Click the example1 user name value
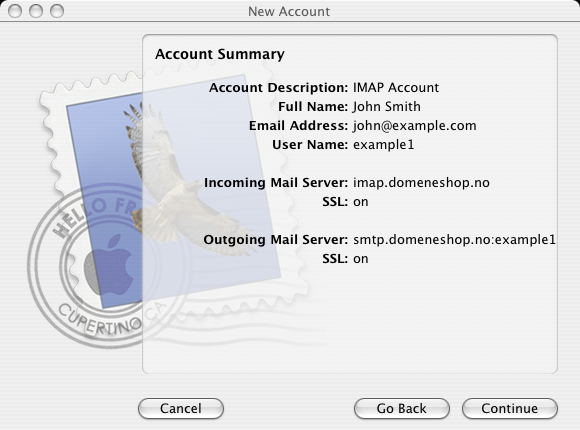This screenshot has height=430, width=580. (x=384, y=145)
